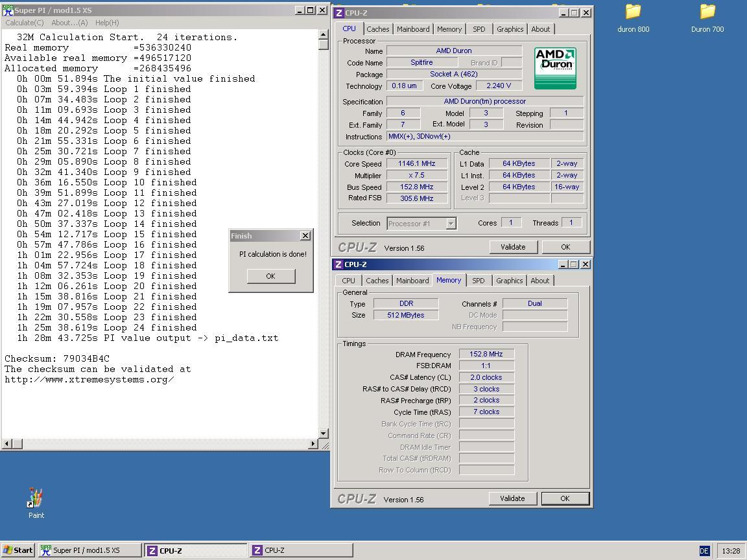Screen dimensions: 747x560
Task: Click the DRAM Frequency 152.8 MHz field
Action: click(486, 354)
